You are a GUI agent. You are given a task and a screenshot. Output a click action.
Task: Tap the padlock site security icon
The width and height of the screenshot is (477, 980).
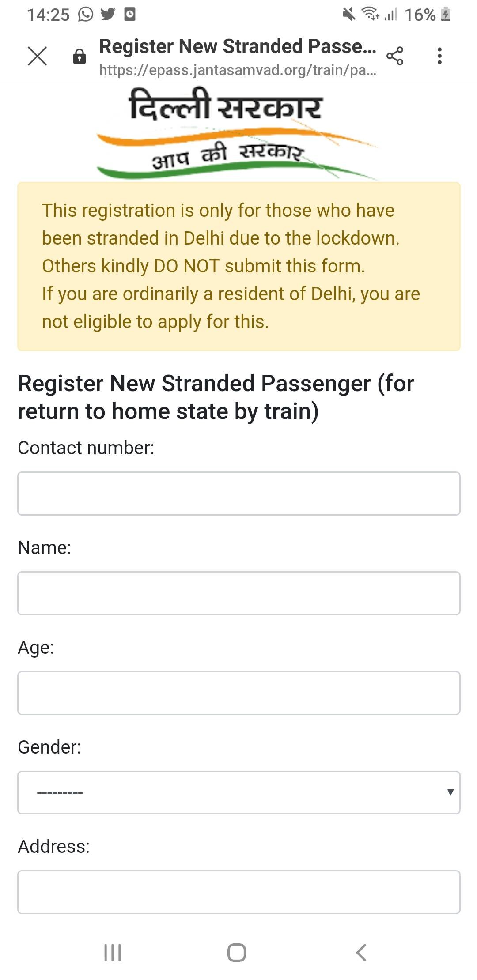[x=79, y=56]
